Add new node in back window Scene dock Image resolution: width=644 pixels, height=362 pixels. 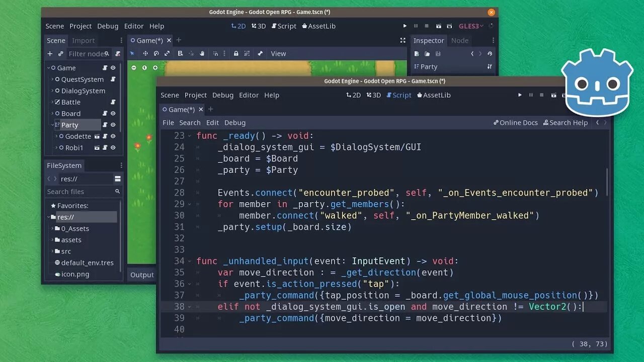click(50, 54)
